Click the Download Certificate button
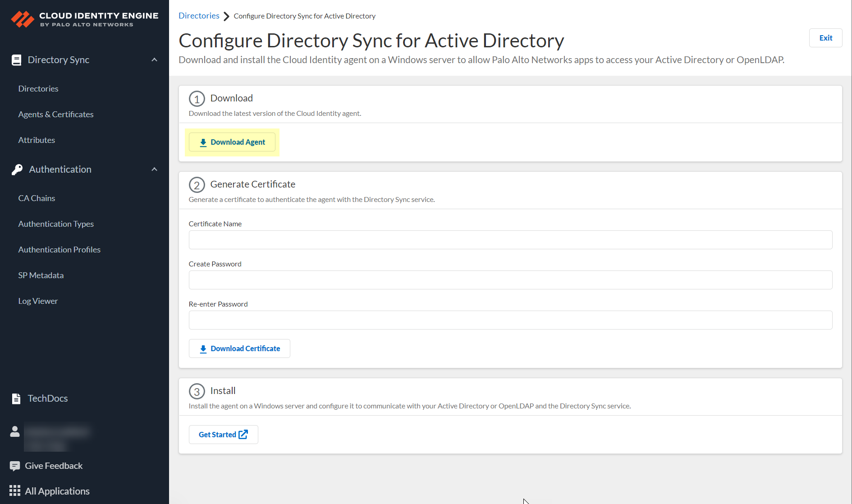This screenshot has height=504, width=852. tap(239, 348)
